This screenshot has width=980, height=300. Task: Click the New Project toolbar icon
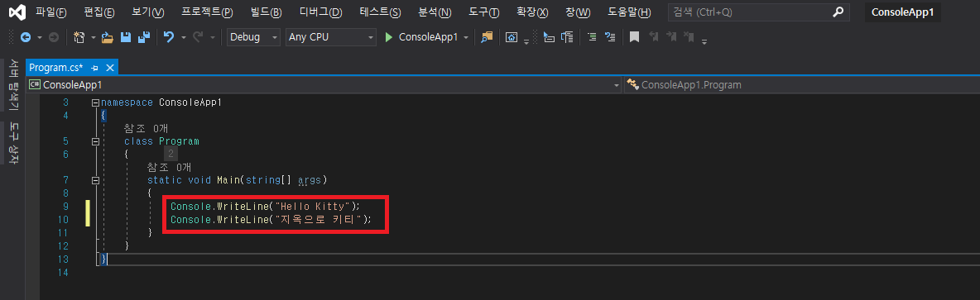pos(79,37)
